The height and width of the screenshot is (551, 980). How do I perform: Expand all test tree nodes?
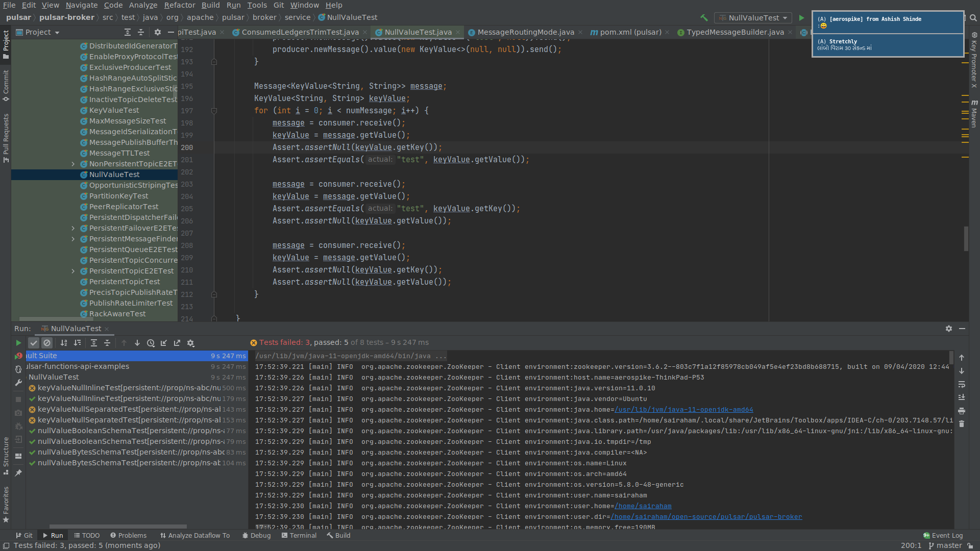(x=94, y=343)
